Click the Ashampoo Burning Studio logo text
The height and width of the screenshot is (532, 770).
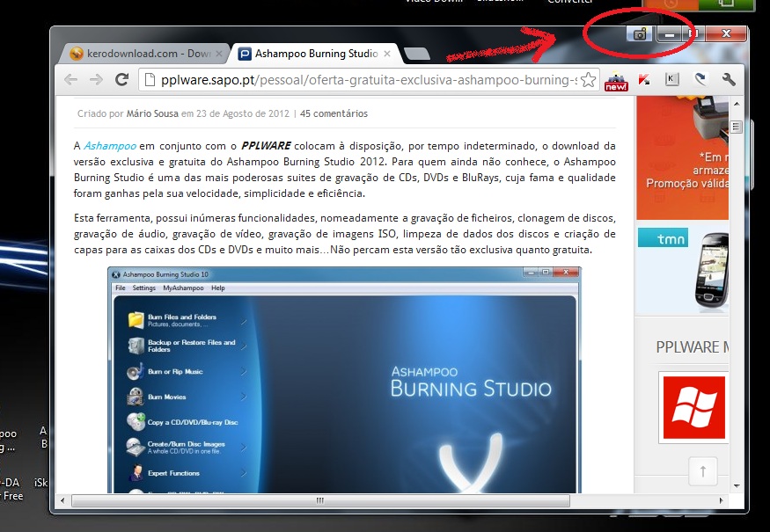click(471, 381)
